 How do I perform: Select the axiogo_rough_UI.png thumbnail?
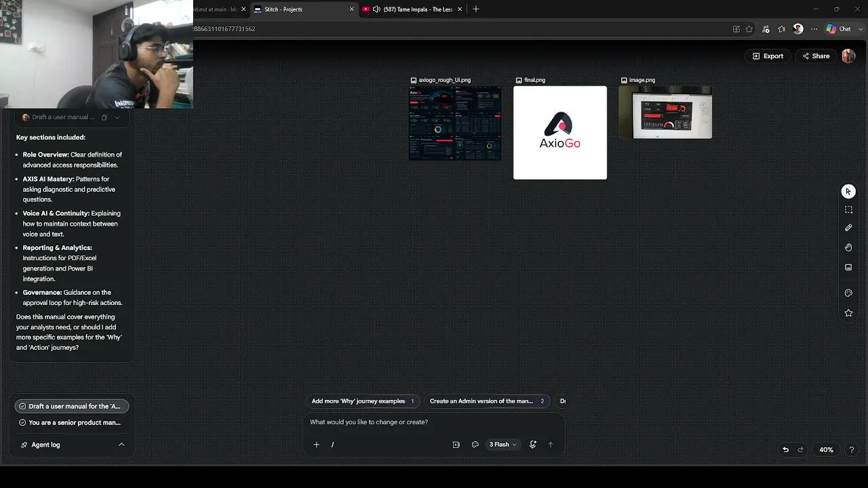pos(455,123)
